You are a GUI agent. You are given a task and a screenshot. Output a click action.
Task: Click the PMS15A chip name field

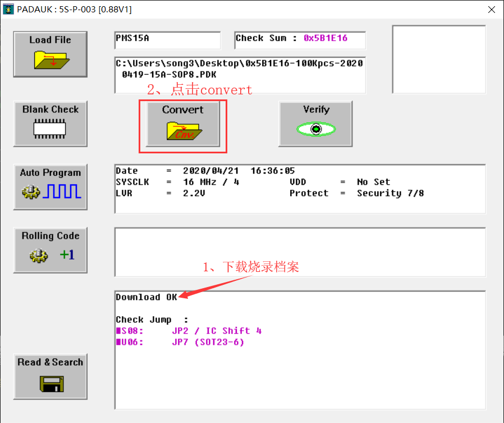[167, 40]
